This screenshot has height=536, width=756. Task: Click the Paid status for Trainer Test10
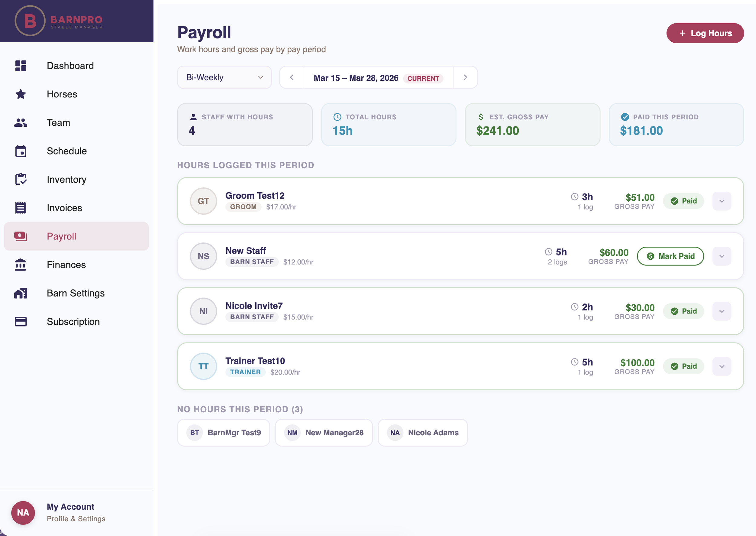click(x=683, y=366)
